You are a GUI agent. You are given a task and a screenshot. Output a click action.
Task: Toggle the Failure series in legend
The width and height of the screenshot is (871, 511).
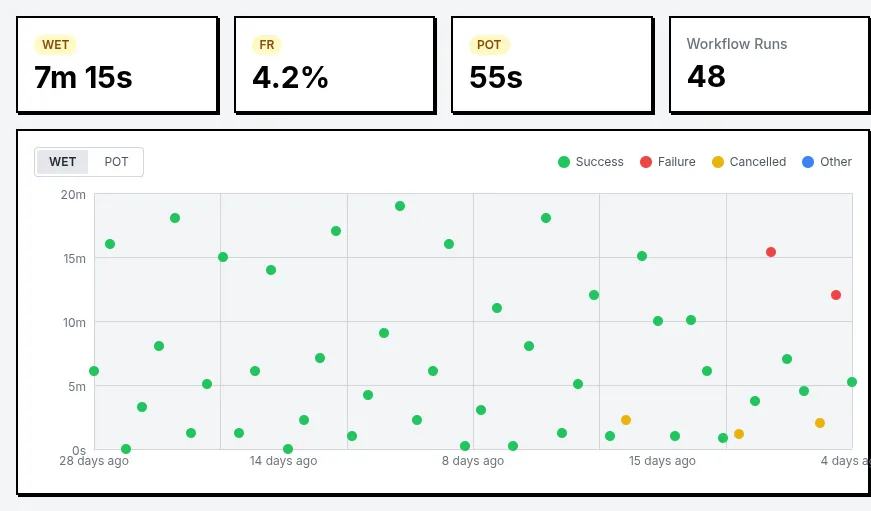[x=667, y=162]
